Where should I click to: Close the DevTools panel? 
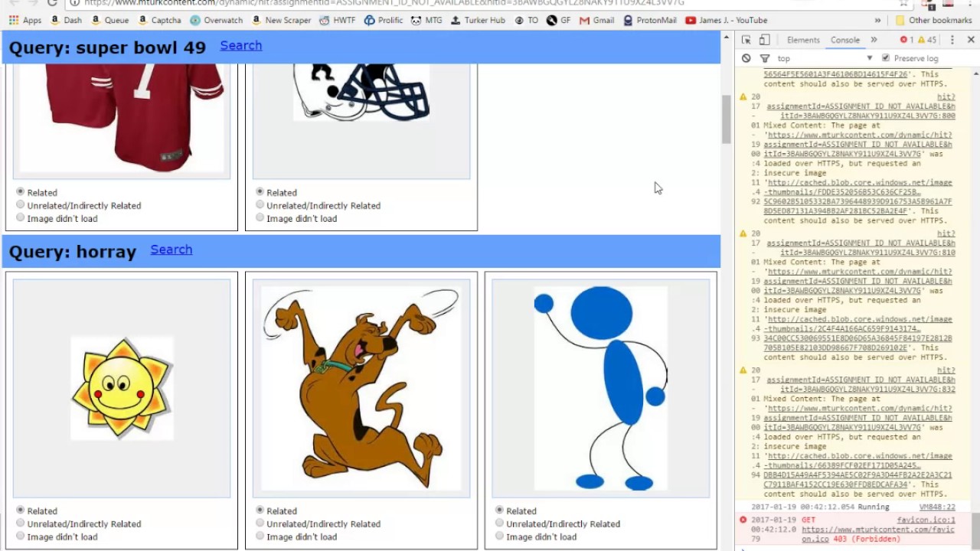tap(971, 40)
